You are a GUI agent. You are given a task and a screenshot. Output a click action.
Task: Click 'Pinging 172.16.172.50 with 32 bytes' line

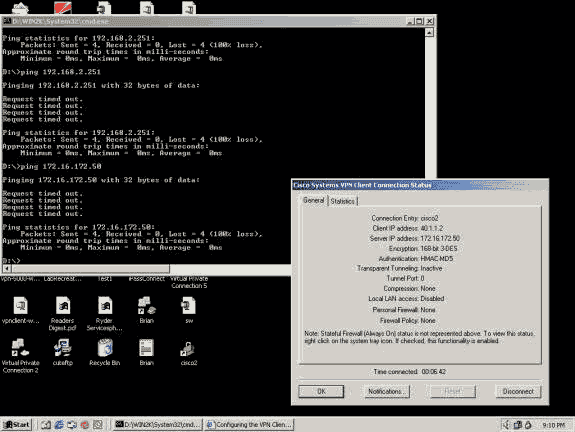pyautogui.click(x=101, y=180)
